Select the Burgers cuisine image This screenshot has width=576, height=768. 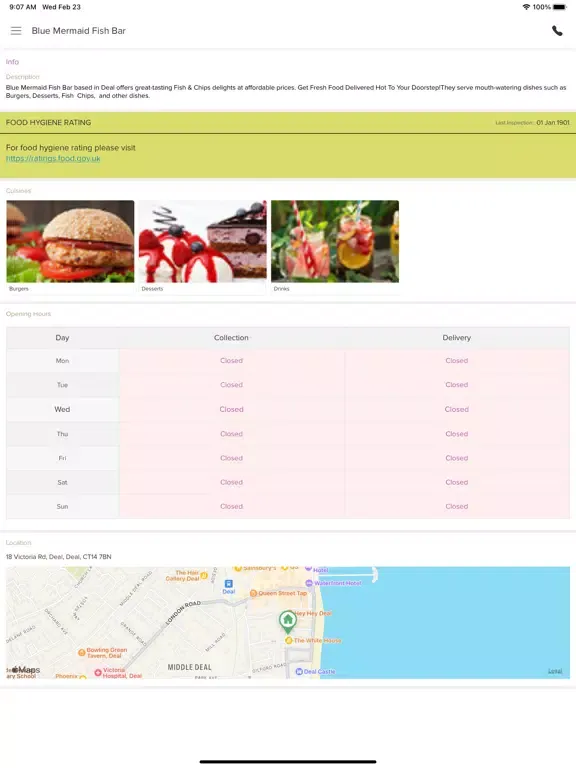[x=70, y=241]
